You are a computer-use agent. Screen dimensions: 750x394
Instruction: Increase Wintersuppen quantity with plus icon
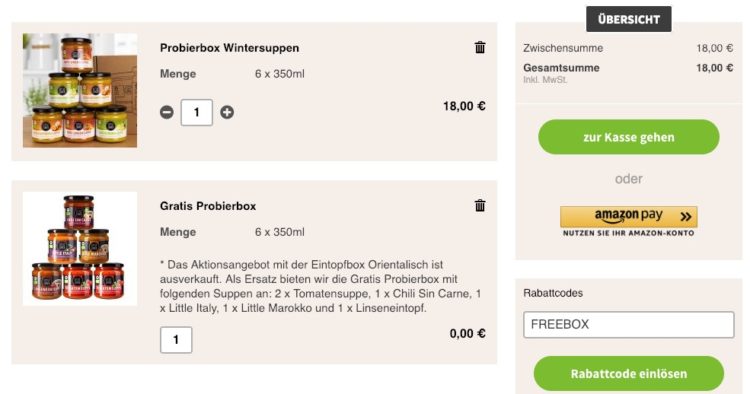[x=227, y=112]
